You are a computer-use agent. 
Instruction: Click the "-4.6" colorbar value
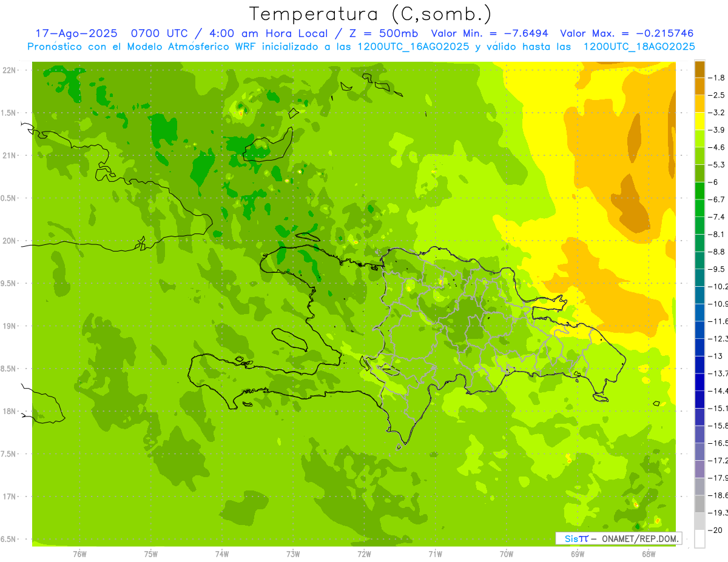[x=717, y=147]
